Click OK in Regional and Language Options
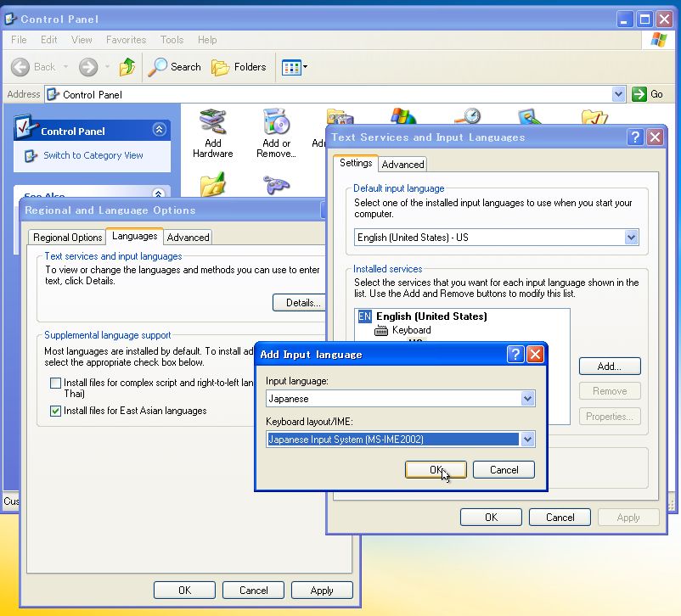This screenshot has width=681, height=616. [x=184, y=591]
